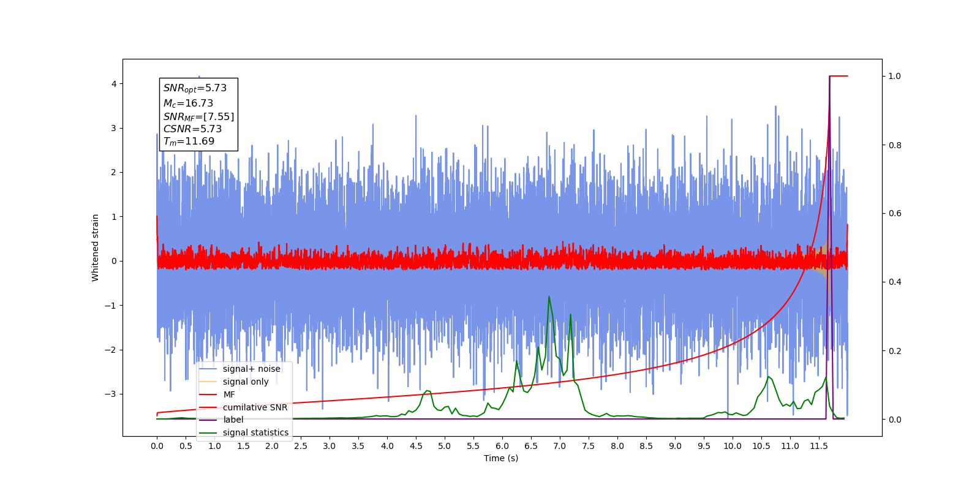
Task: Click the x-axis tick label 6.0
Action: (502, 446)
